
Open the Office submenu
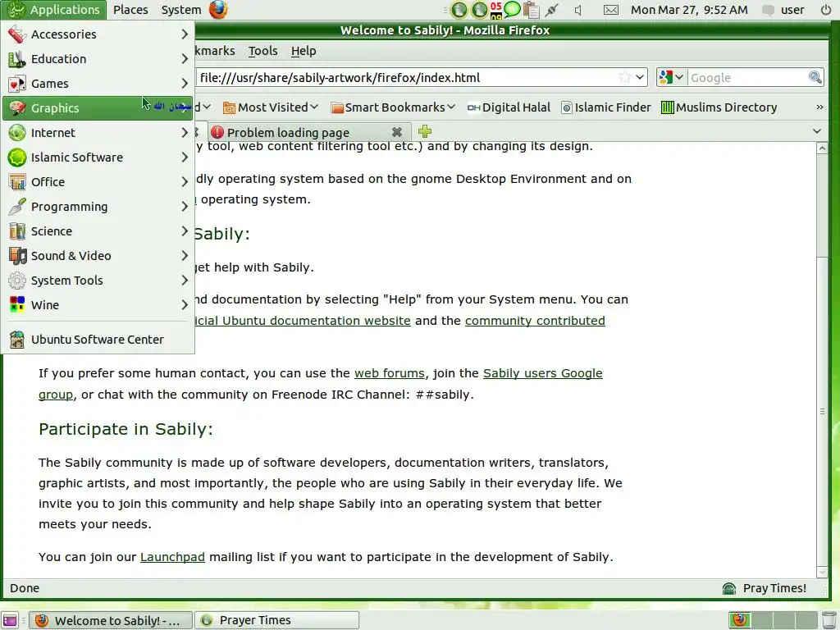(x=98, y=182)
